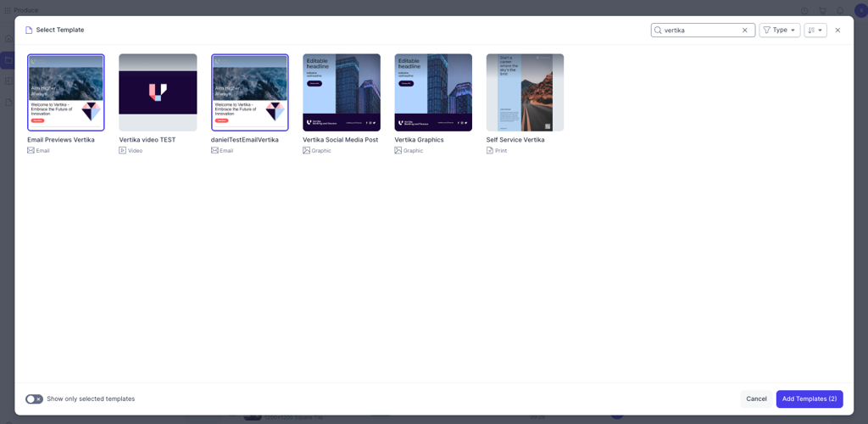Image resolution: width=868 pixels, height=424 pixels.
Task: Click the Video icon under Vertika video TEST
Action: 122,151
